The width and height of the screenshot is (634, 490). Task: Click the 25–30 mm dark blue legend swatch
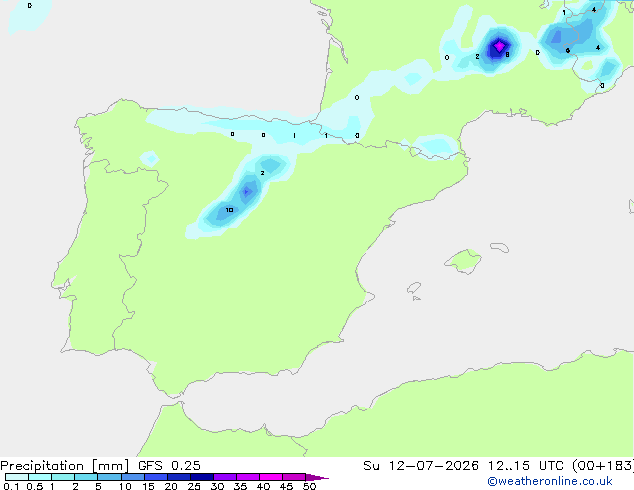pyautogui.click(x=202, y=477)
